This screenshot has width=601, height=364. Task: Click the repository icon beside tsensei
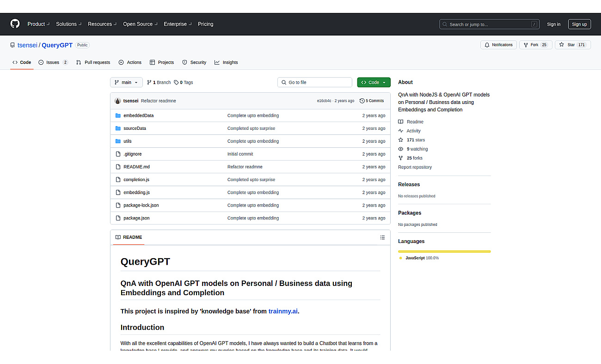12,45
